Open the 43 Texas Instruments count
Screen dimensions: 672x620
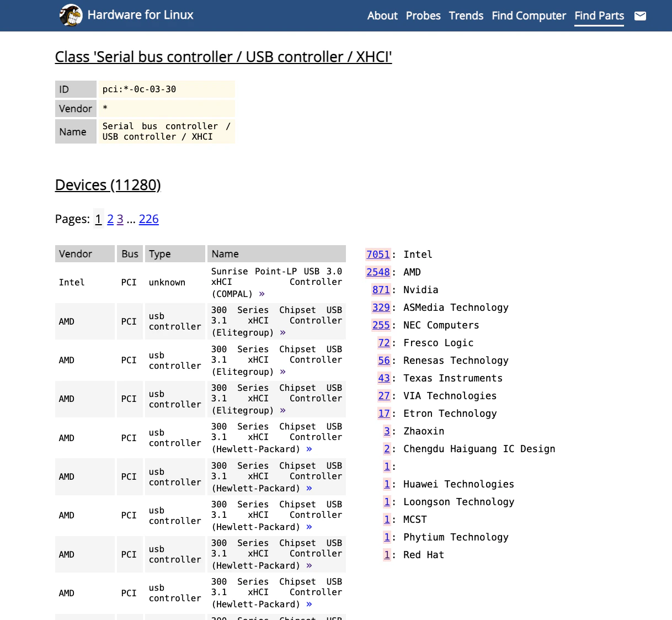pyautogui.click(x=384, y=378)
